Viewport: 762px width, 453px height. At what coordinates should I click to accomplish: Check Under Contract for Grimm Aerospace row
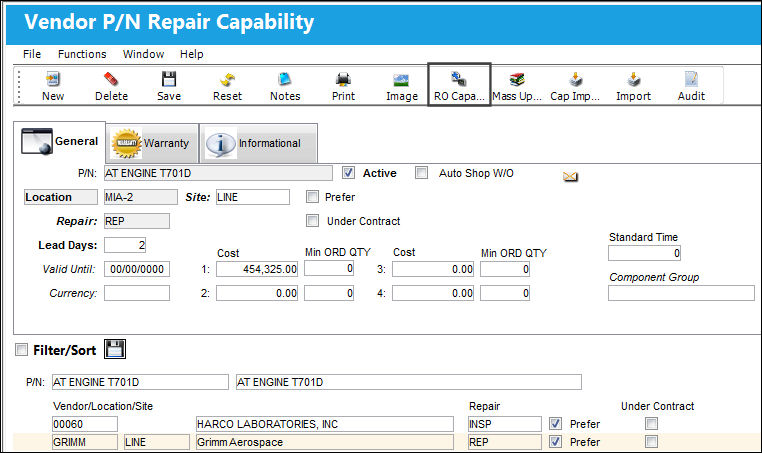[x=652, y=441]
